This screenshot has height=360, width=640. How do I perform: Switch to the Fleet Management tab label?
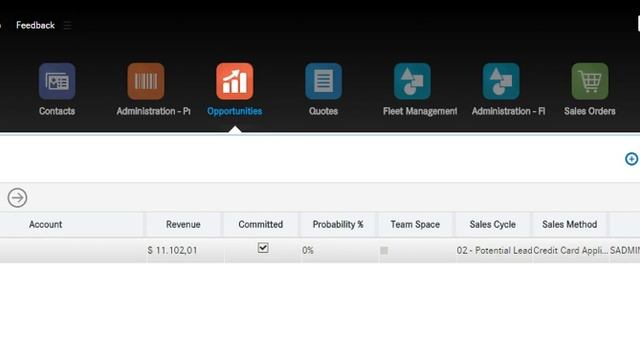click(x=420, y=111)
